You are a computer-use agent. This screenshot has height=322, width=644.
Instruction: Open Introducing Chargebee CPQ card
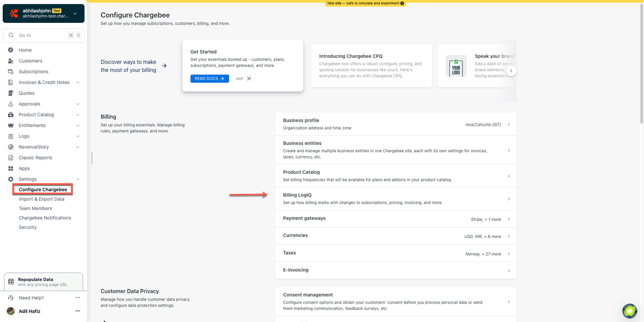(x=372, y=66)
